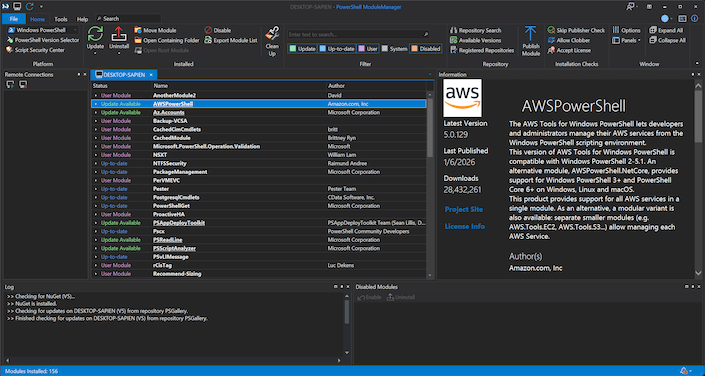Collapse All module rows
705x376 pixels.
coord(668,40)
